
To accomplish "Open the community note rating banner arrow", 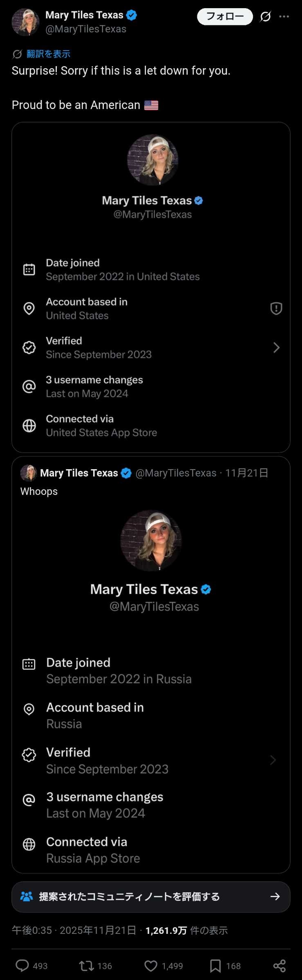I will pyautogui.click(x=275, y=896).
